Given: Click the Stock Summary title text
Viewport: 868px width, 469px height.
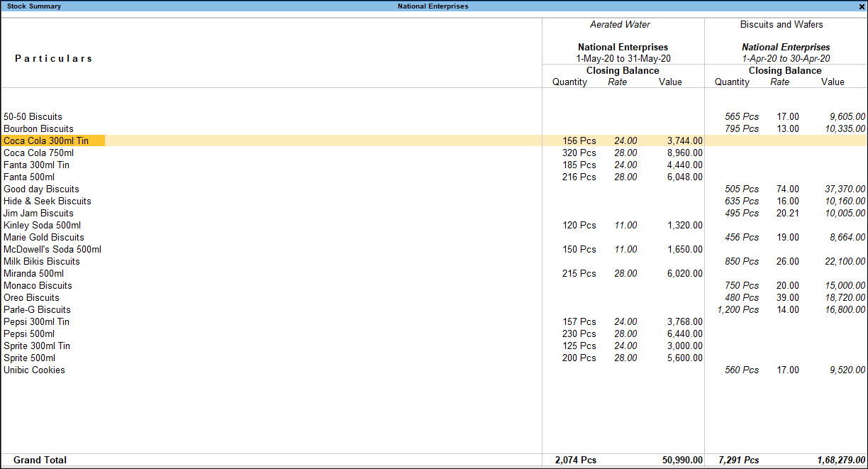Looking at the screenshot, I should point(34,6).
